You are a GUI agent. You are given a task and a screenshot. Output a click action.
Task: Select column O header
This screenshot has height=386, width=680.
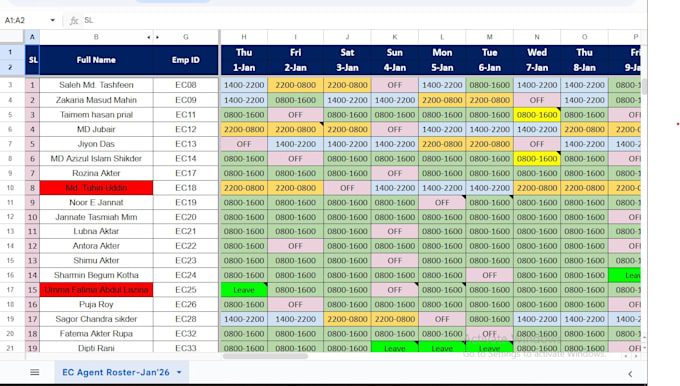click(584, 37)
